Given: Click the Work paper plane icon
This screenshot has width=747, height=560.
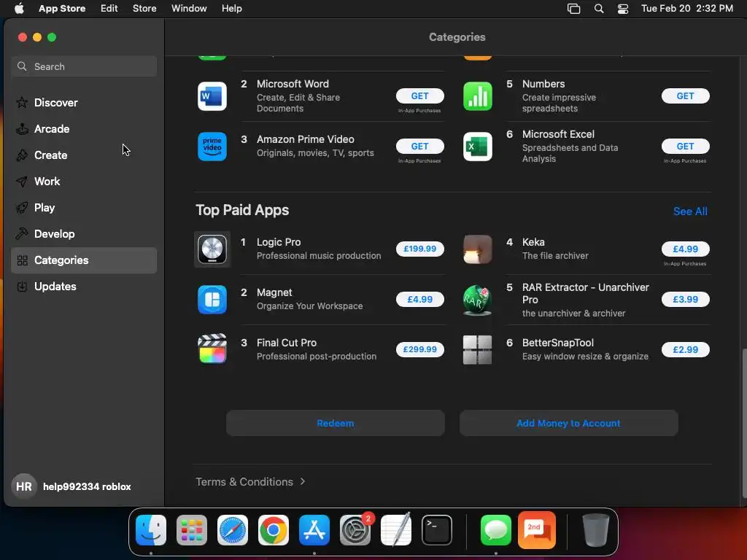Looking at the screenshot, I should pyautogui.click(x=22, y=182).
